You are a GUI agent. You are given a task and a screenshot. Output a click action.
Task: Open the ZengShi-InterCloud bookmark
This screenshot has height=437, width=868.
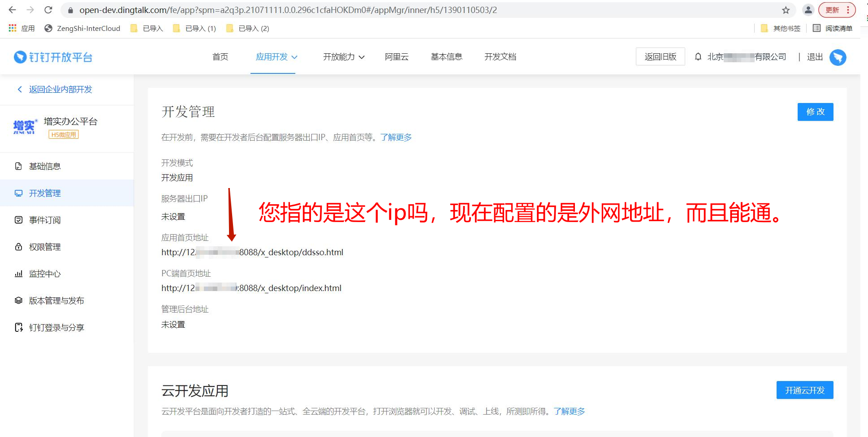(x=82, y=28)
